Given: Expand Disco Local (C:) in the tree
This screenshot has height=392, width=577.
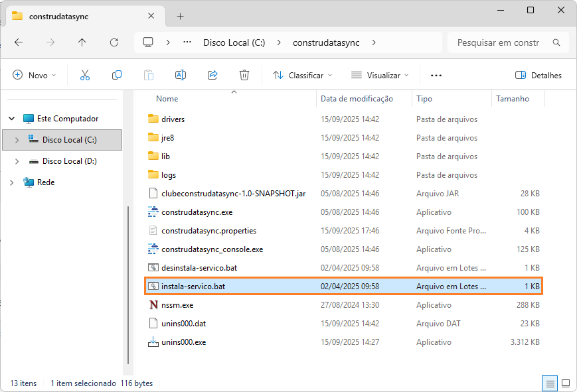Looking at the screenshot, I should [17, 140].
